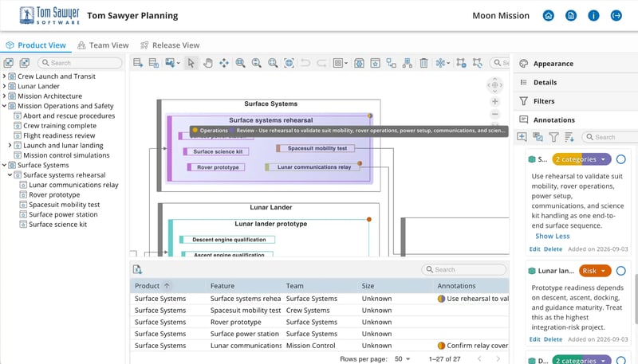Select the arrow pointer tool
The width and height of the screenshot is (638, 364).
191,63
